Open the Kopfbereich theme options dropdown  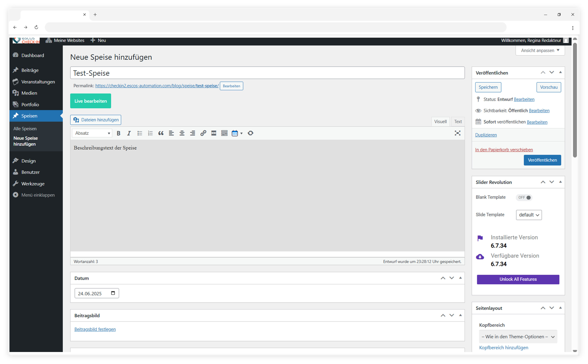tap(518, 337)
